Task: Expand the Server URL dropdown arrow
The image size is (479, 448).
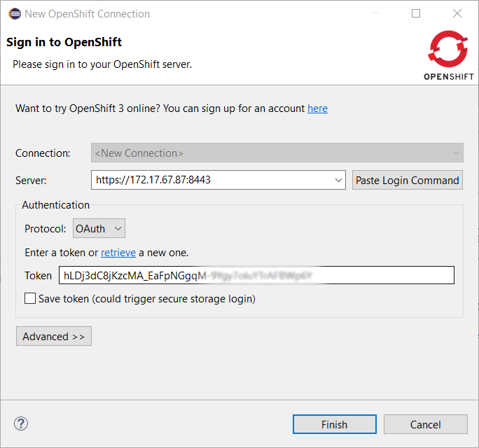Action: click(338, 180)
